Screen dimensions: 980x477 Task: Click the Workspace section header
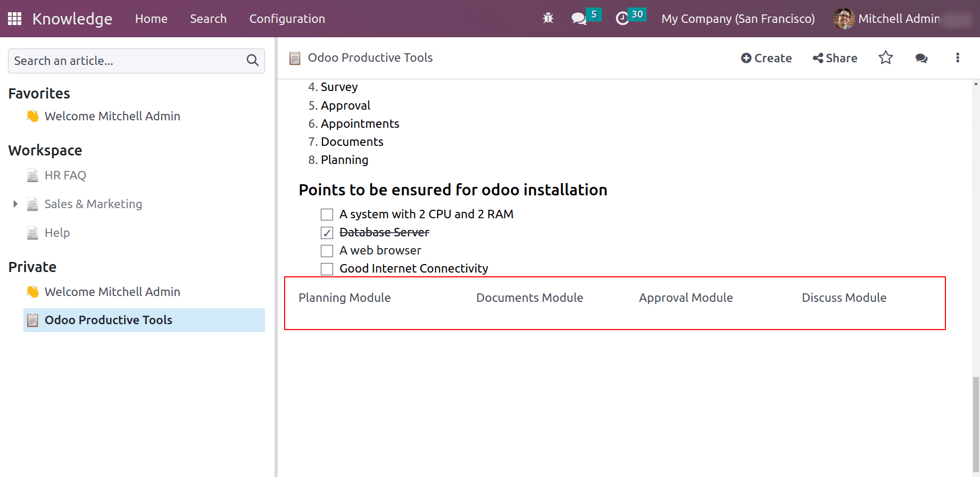[45, 151]
